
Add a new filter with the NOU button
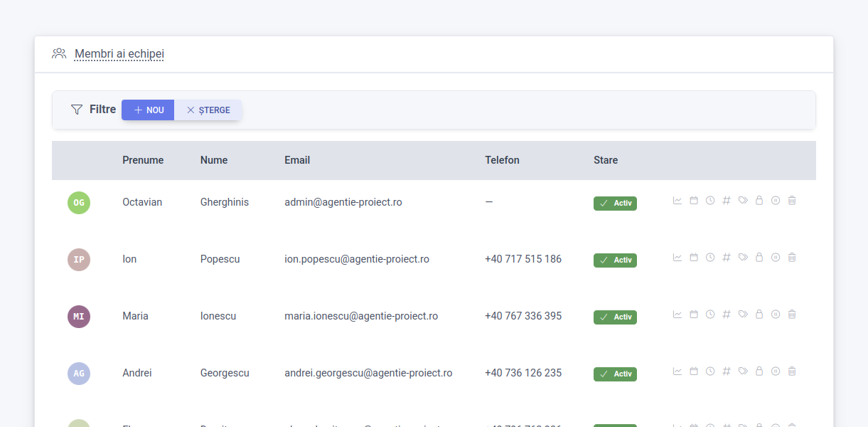148,110
